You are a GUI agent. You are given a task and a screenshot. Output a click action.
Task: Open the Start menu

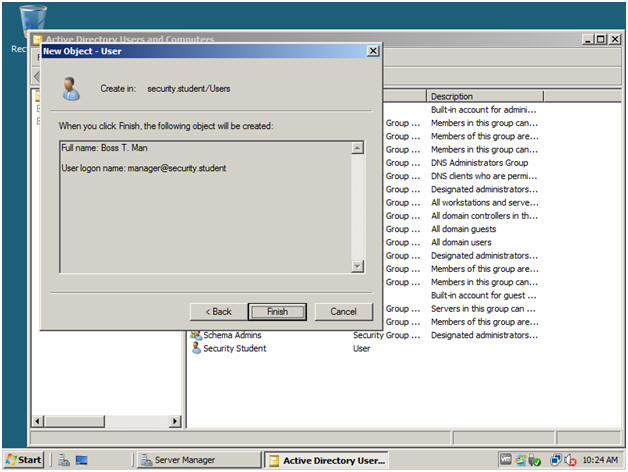point(24,460)
